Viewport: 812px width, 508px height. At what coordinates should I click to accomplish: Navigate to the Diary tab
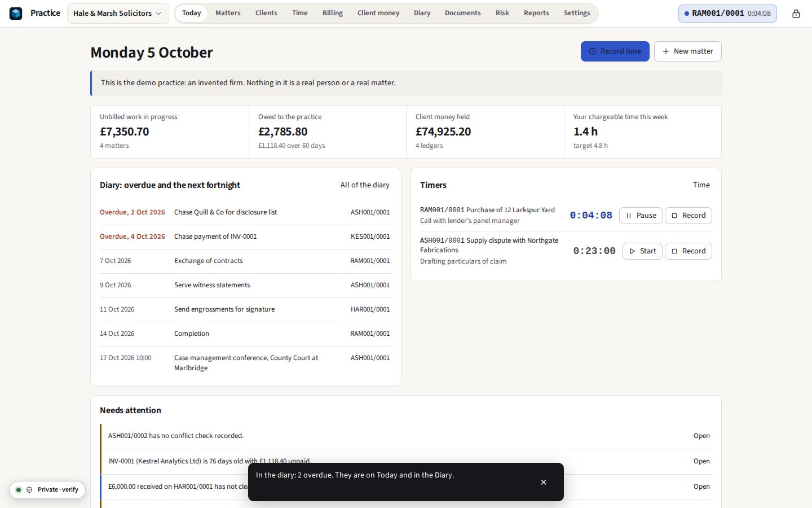point(422,13)
